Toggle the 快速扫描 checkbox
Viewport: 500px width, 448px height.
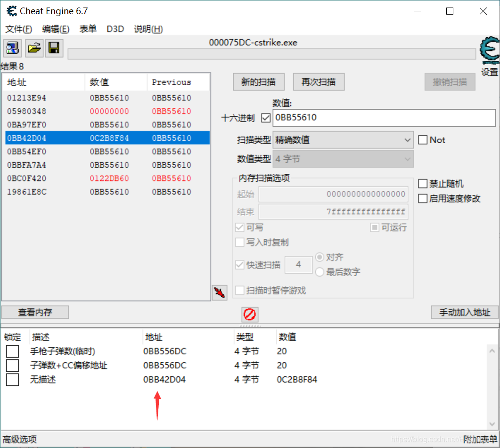coord(239,265)
